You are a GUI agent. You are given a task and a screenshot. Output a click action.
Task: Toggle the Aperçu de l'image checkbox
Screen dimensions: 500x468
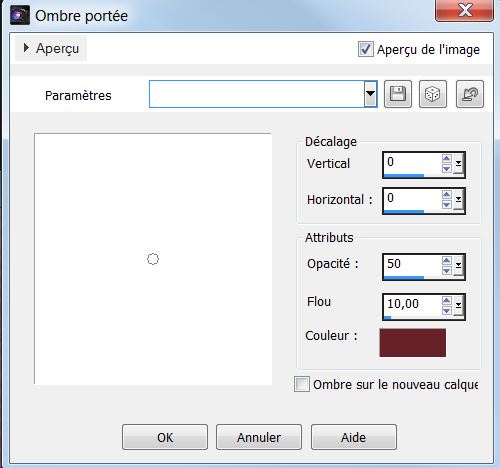click(366, 49)
